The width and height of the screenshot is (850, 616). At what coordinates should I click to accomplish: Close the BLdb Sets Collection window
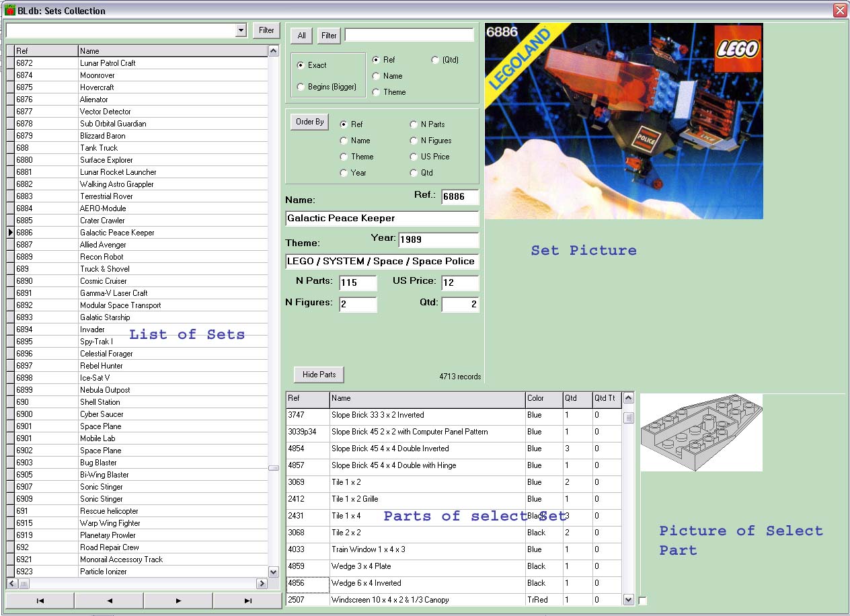pyautogui.click(x=840, y=11)
